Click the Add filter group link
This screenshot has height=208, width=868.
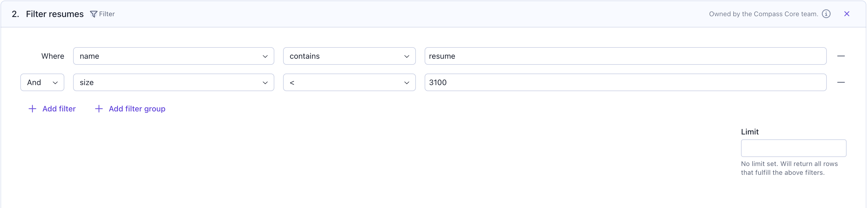point(137,109)
